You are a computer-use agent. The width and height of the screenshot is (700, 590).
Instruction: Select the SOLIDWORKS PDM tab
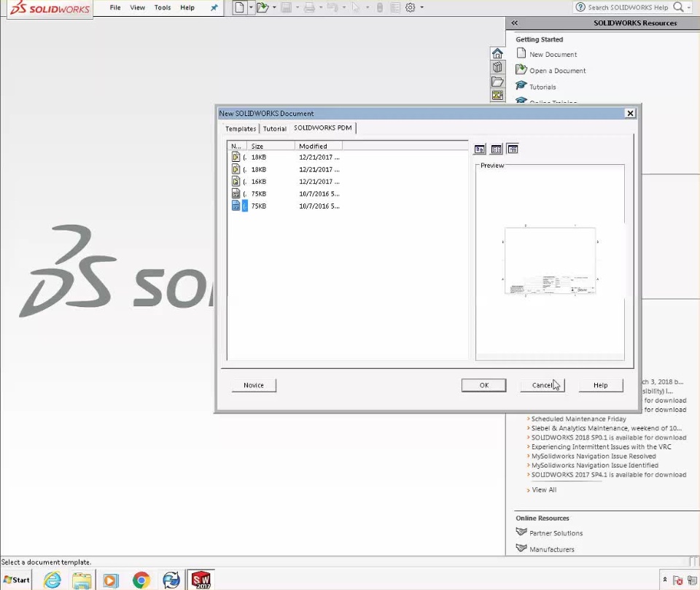323,128
